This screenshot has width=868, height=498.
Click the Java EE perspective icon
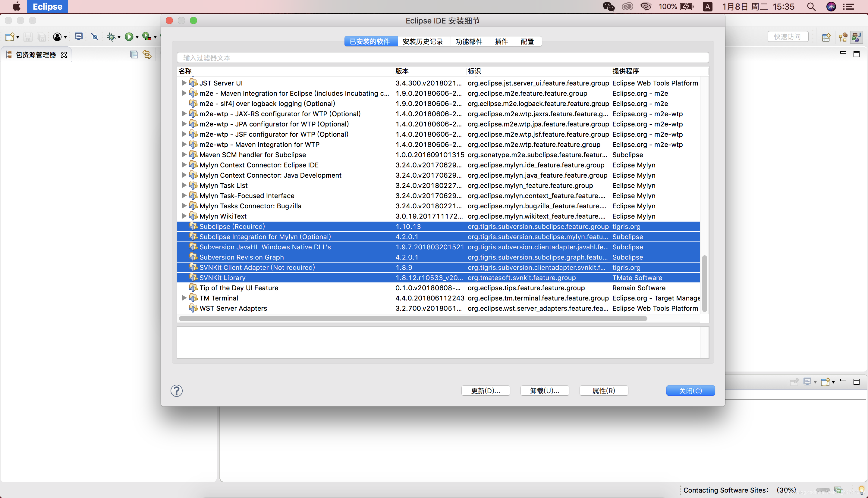coord(843,37)
